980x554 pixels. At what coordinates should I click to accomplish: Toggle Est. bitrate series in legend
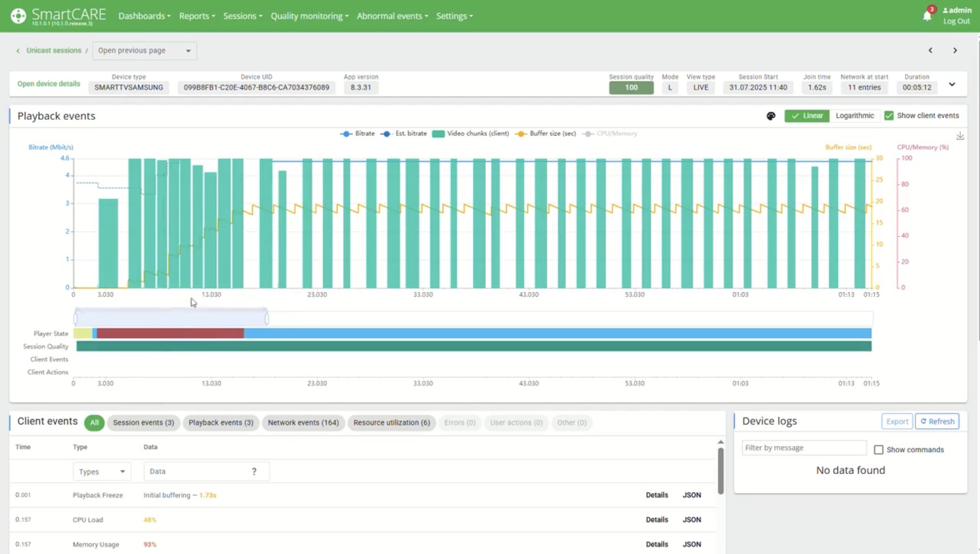[404, 134]
